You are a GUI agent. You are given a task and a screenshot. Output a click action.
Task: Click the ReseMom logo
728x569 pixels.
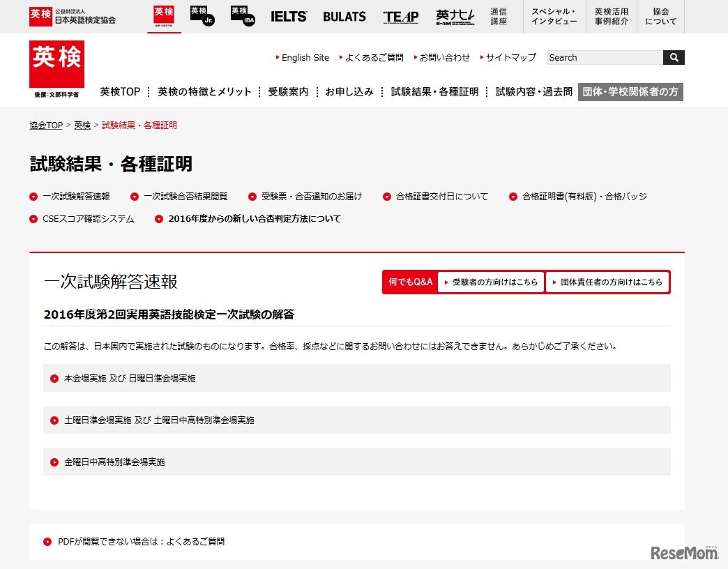tap(684, 552)
